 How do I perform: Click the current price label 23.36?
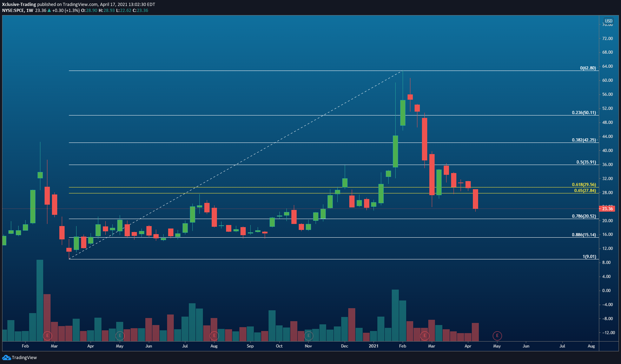point(608,209)
